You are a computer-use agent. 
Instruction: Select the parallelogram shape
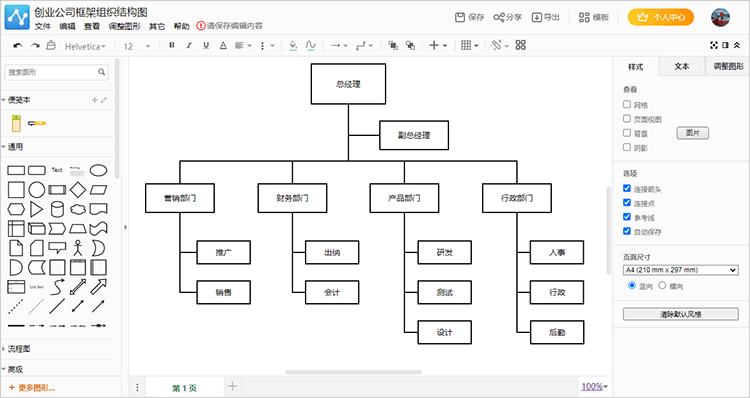click(x=99, y=190)
